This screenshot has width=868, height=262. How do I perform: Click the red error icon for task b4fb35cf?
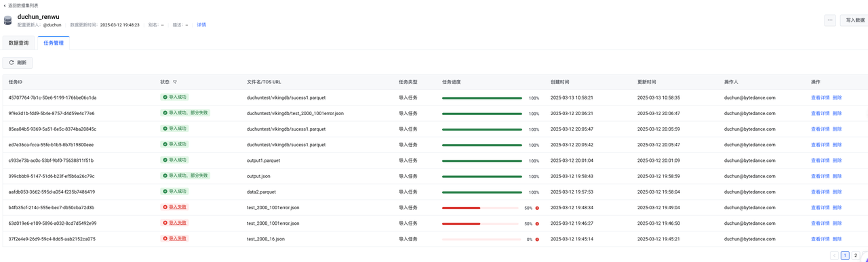pos(537,208)
